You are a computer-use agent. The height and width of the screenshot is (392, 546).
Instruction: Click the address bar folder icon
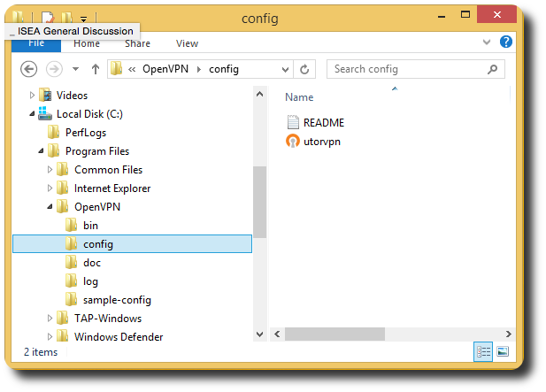pyautogui.click(x=116, y=69)
